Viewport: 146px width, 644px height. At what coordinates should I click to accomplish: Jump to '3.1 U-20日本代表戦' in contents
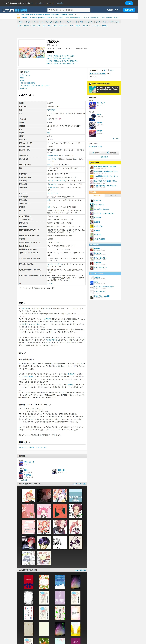point(28,83)
